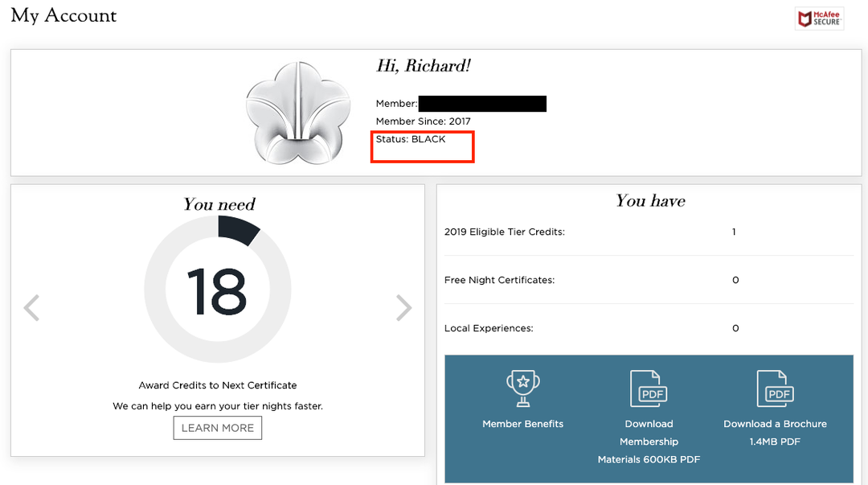Select the Local Experiences row label

click(x=489, y=328)
